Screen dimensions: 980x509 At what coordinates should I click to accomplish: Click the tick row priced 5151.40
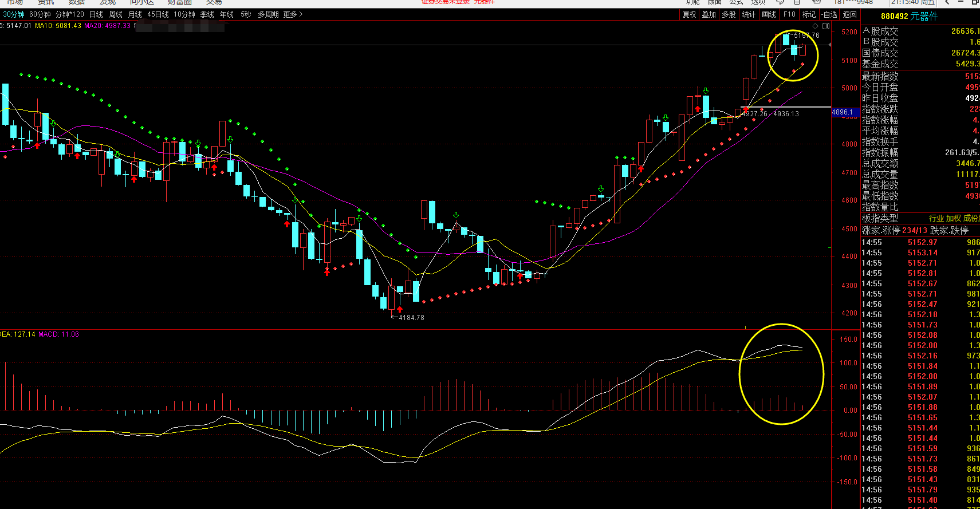coord(920,500)
